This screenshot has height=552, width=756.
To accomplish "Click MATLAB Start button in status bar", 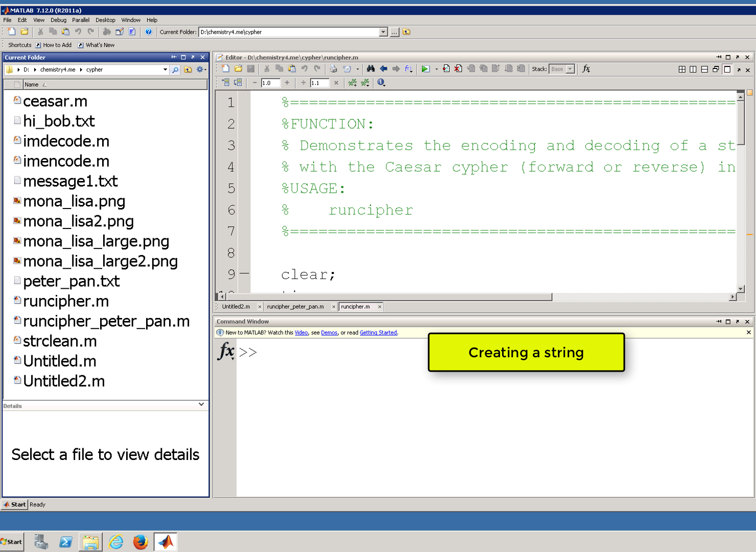I will 15,504.
